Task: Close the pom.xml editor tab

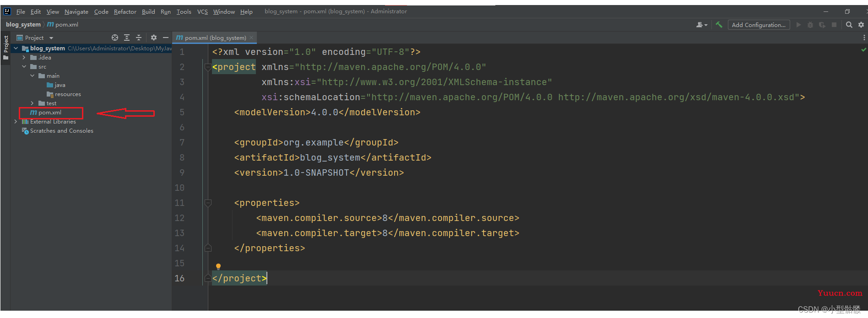Action: (x=251, y=38)
